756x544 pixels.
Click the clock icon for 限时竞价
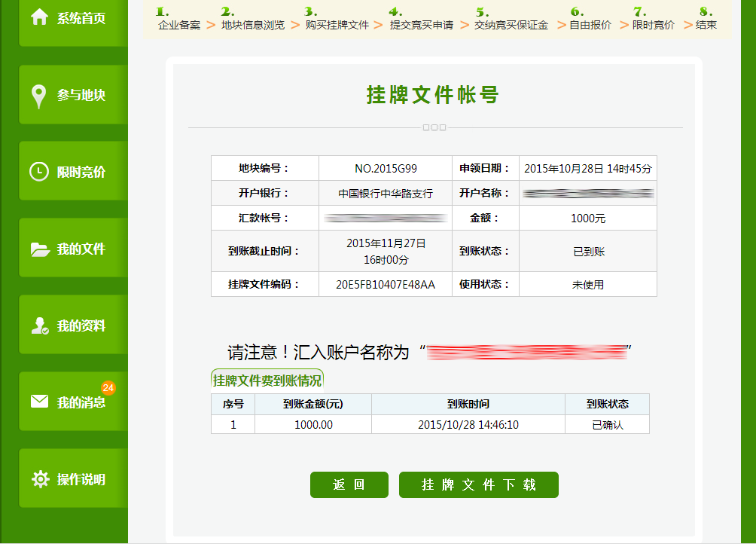39,172
